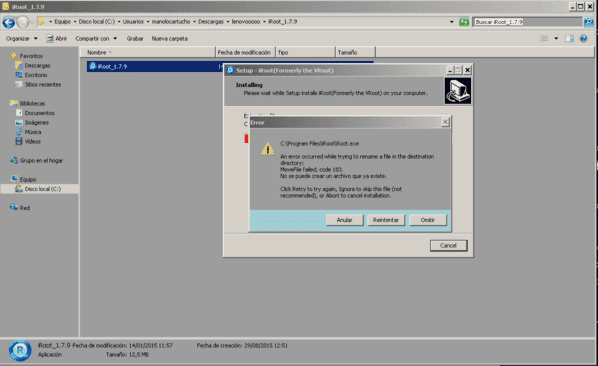This screenshot has width=598, height=366.
Task: Click the back navigation arrow icon
Action: (8, 22)
